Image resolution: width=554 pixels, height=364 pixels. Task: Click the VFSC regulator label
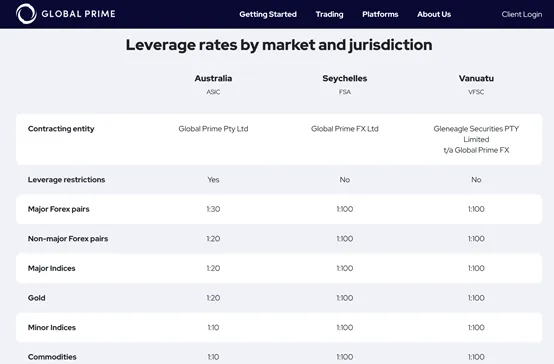tap(476, 92)
